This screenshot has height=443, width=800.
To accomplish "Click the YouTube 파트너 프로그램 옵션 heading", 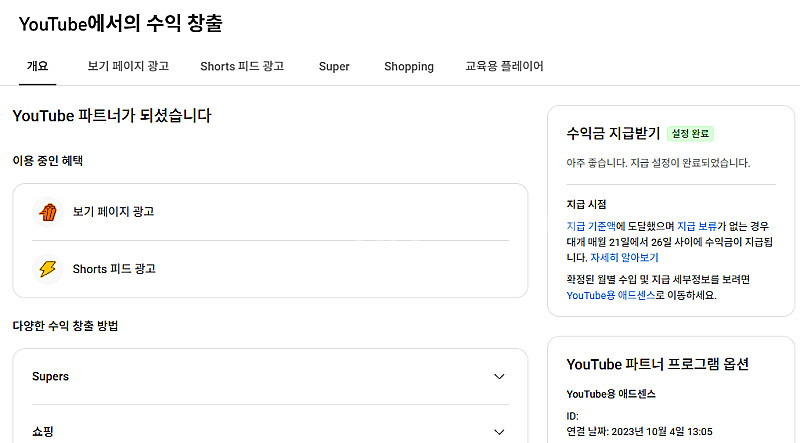I will coord(658,364).
